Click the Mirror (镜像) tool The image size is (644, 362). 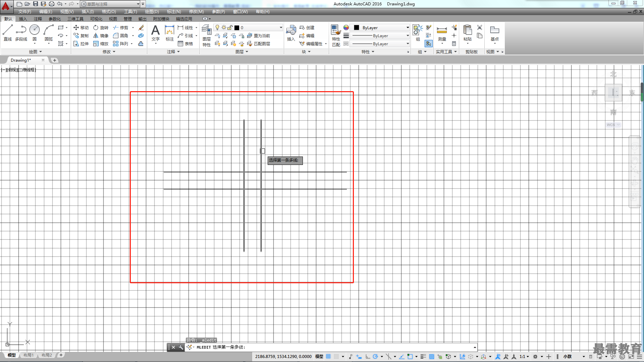(x=101, y=36)
